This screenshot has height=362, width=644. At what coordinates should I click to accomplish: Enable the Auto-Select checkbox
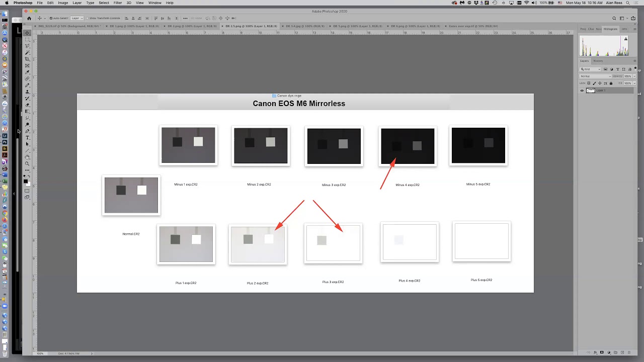51,18
